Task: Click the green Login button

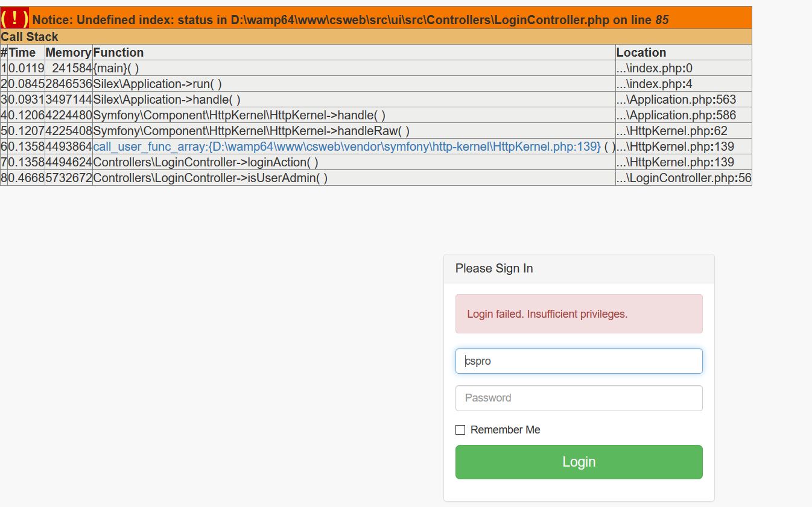Action: [x=579, y=462]
